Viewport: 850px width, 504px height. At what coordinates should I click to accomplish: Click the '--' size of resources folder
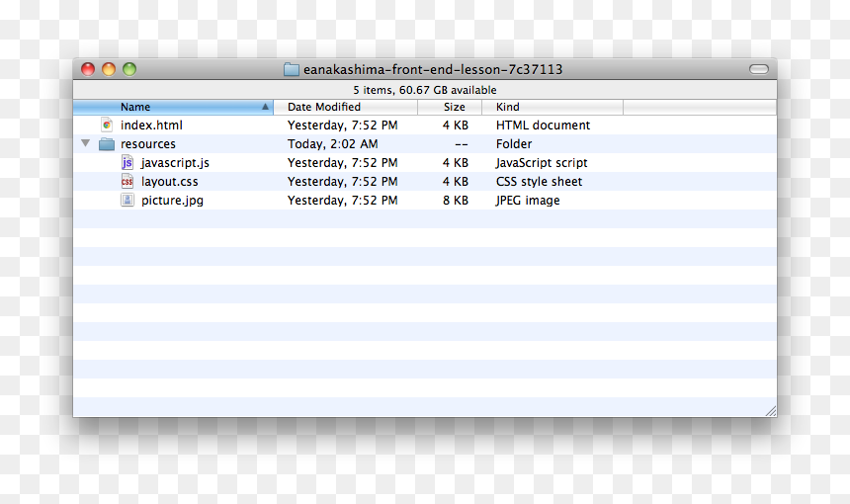coord(462,144)
